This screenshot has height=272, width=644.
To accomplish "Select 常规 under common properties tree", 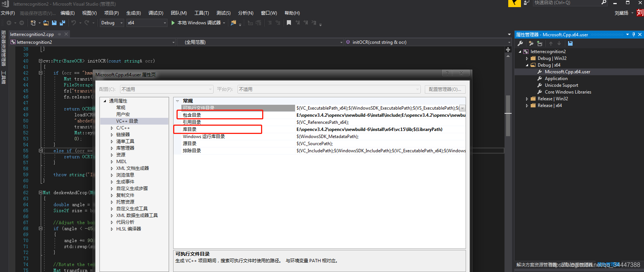I will pyautogui.click(x=121, y=108).
